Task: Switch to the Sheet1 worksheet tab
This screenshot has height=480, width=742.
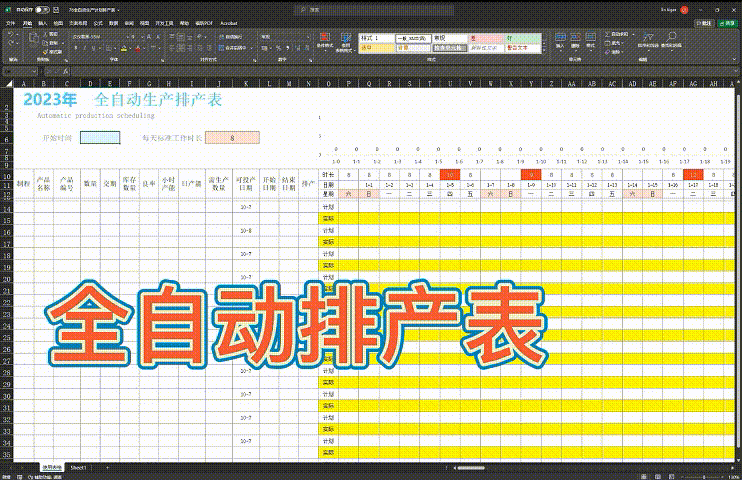Action: (x=78, y=467)
